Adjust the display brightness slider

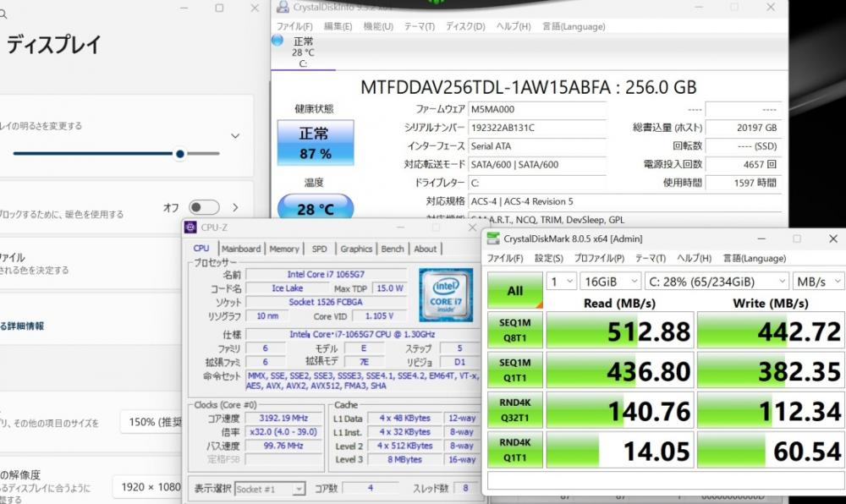(116, 154)
